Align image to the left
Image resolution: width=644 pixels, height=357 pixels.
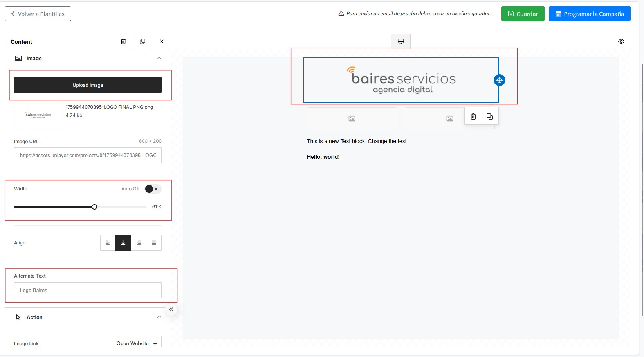(108, 243)
